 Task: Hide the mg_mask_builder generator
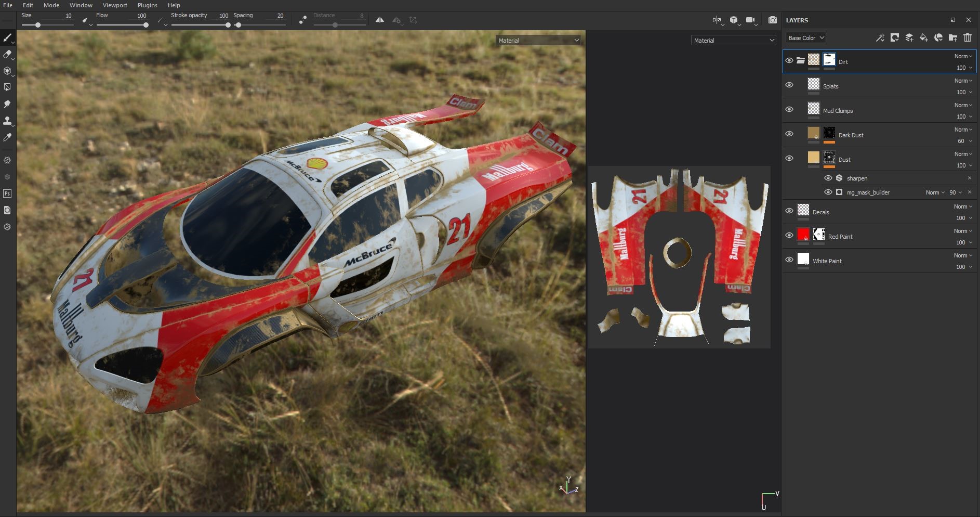pyautogui.click(x=828, y=192)
